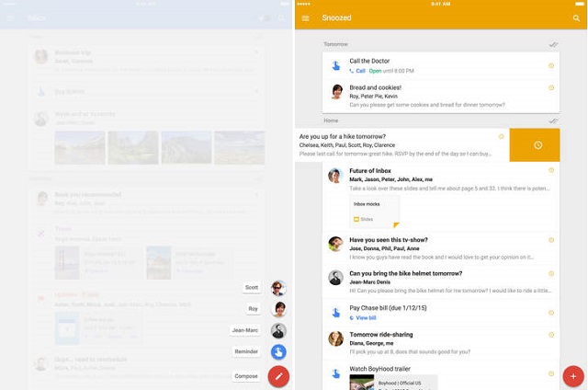Tap the sender avatar on Future of Inbox

click(335, 176)
